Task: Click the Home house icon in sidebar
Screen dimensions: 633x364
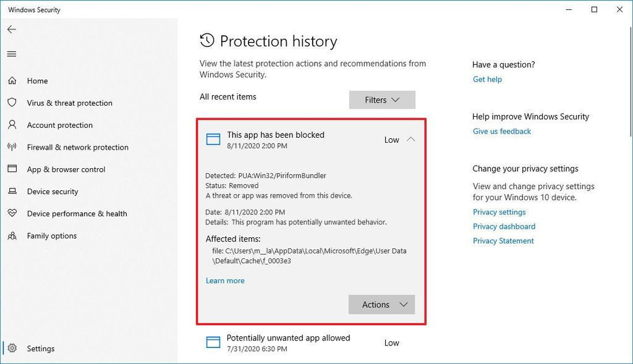Action: tap(12, 80)
